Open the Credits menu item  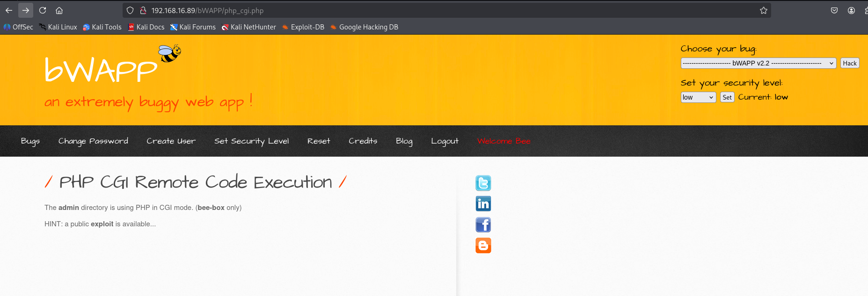point(363,141)
